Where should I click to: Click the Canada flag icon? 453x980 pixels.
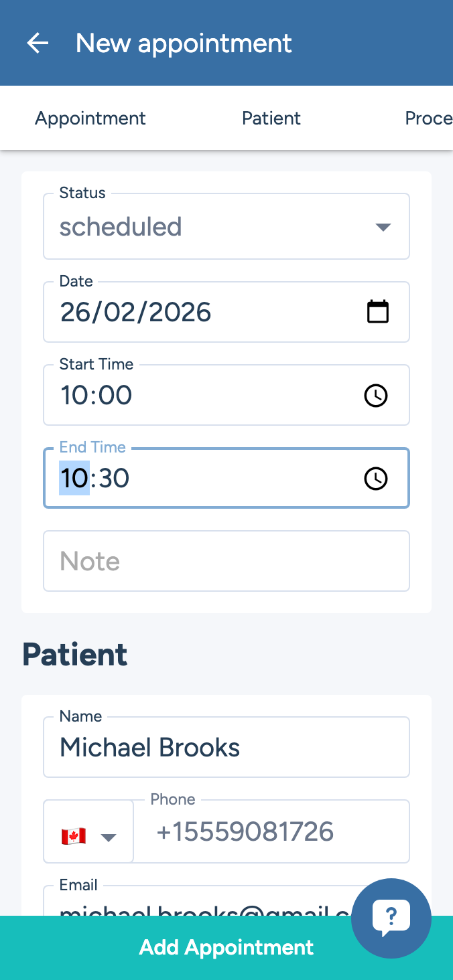coord(74,836)
